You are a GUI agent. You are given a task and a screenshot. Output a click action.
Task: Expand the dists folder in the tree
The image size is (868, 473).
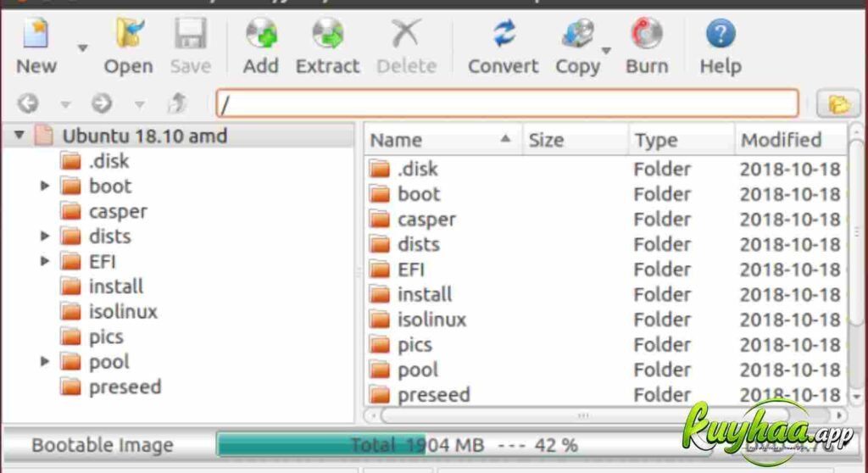[46, 236]
